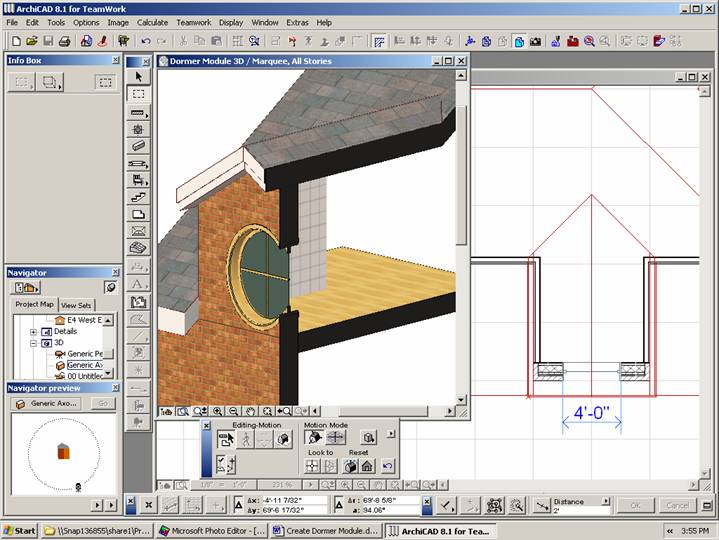Toggle the horizontal-plane Motion Mode button
Screen dimensions: 719x540
click(335, 437)
